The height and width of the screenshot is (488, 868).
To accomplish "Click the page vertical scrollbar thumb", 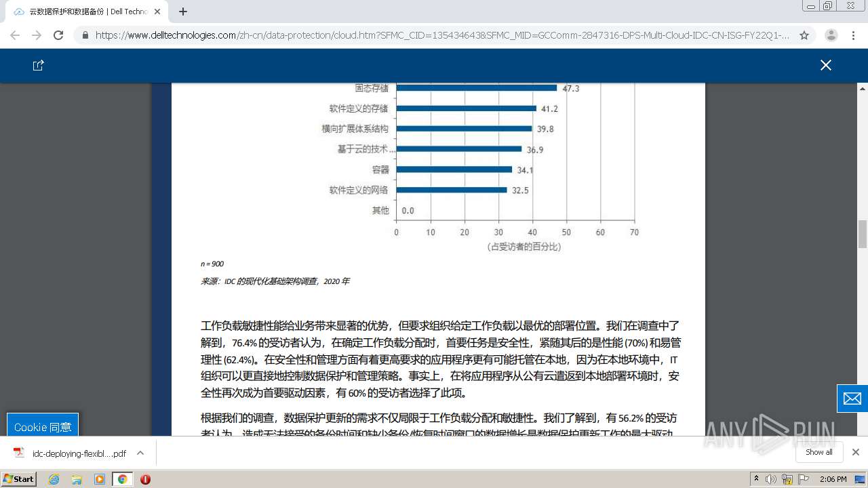I will [x=863, y=234].
